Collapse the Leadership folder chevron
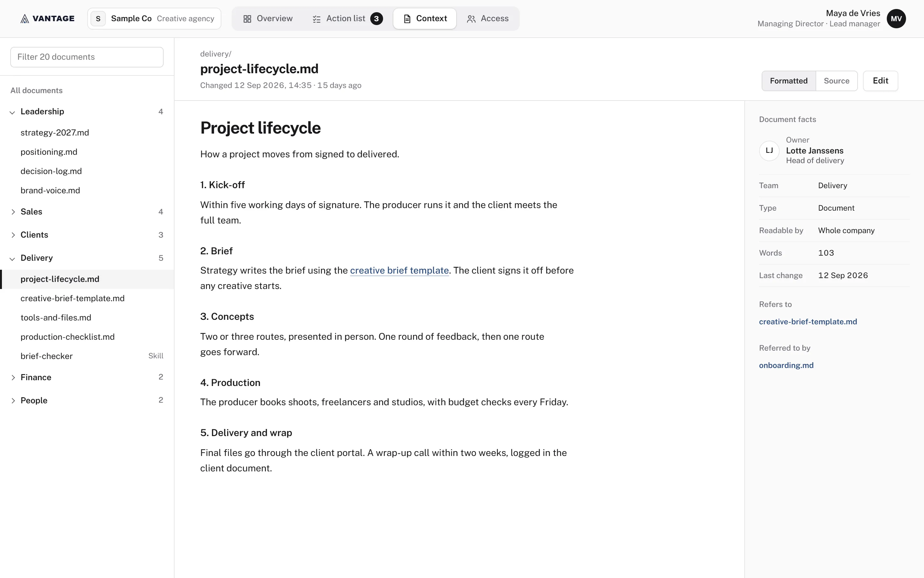Viewport: 924px width, 578px height. (13, 112)
